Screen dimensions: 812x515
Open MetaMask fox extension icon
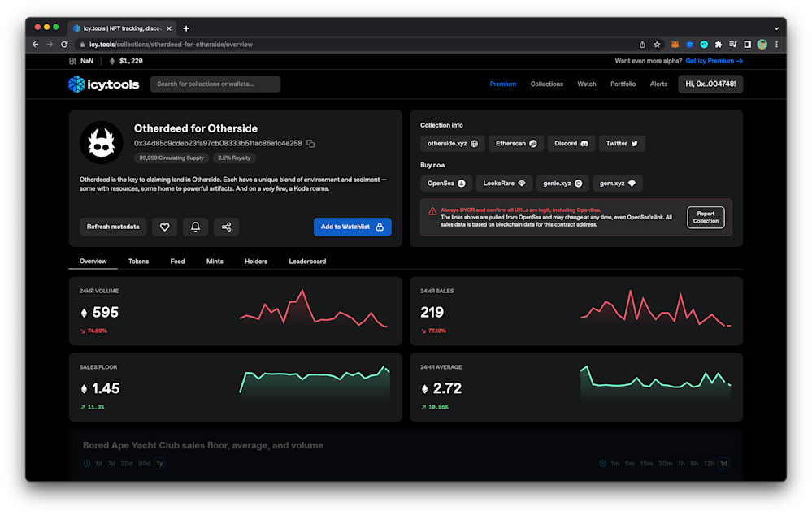pyautogui.click(x=675, y=45)
